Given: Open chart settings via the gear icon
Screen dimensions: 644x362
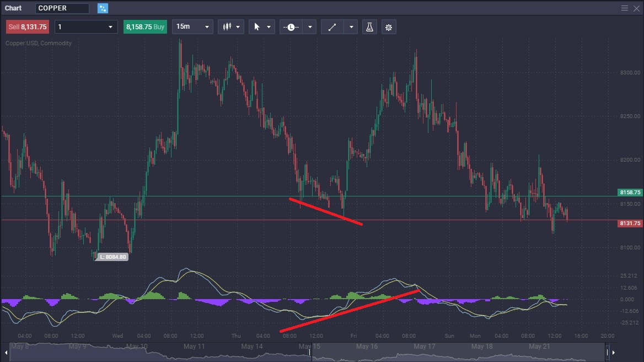Looking at the screenshot, I should coord(389,26).
